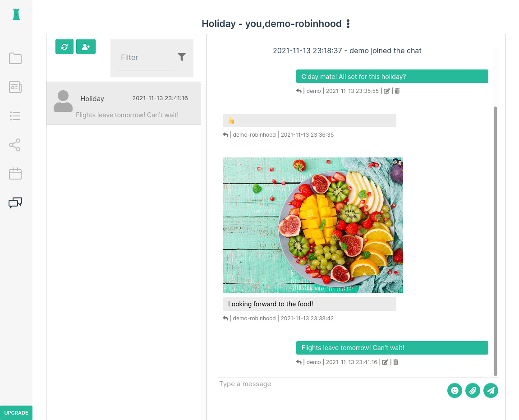This screenshot has height=420, width=519.
Task: Open the chat sidebar icon
Action: pyautogui.click(x=15, y=203)
